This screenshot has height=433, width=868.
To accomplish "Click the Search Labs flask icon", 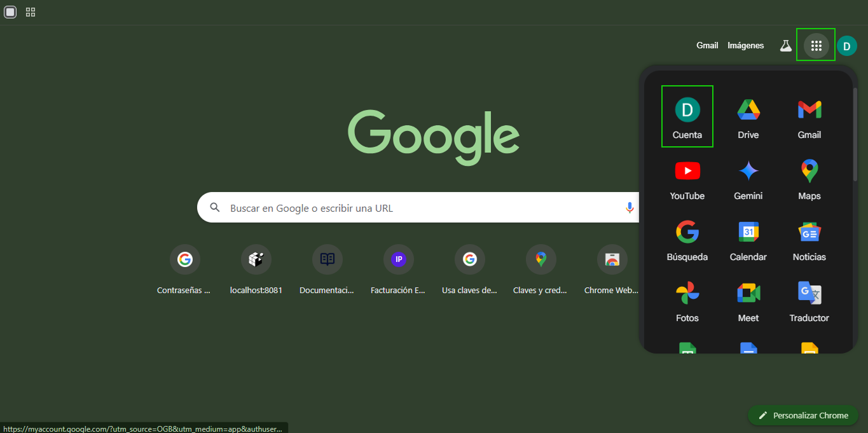I will pos(786,45).
